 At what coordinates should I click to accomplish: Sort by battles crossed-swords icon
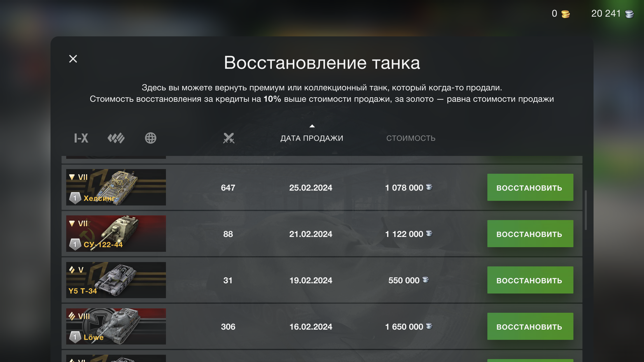tap(229, 138)
